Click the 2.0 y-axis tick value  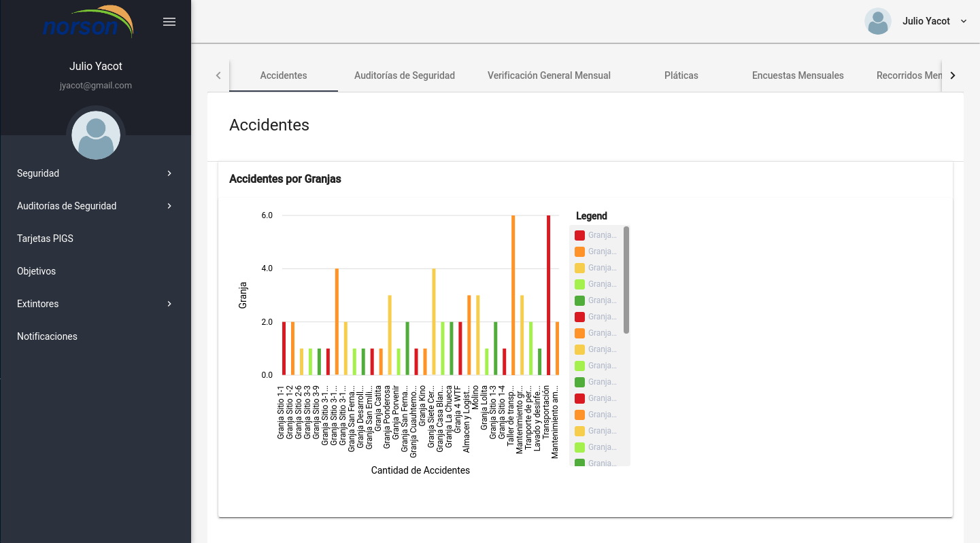(267, 322)
